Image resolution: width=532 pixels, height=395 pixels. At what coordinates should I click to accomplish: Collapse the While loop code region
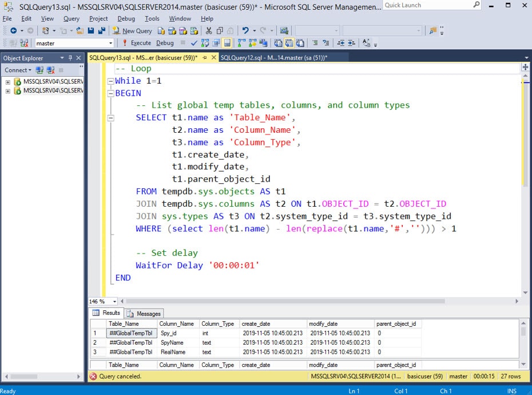click(x=110, y=81)
